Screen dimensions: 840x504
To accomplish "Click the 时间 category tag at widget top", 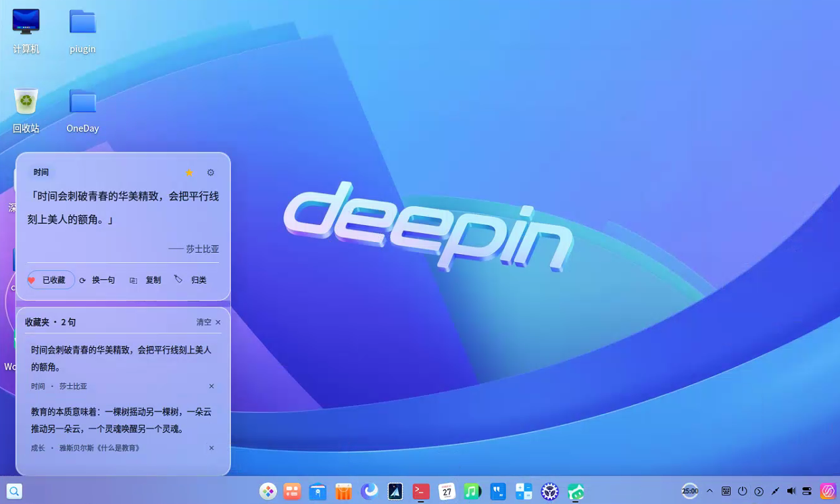I will (41, 172).
